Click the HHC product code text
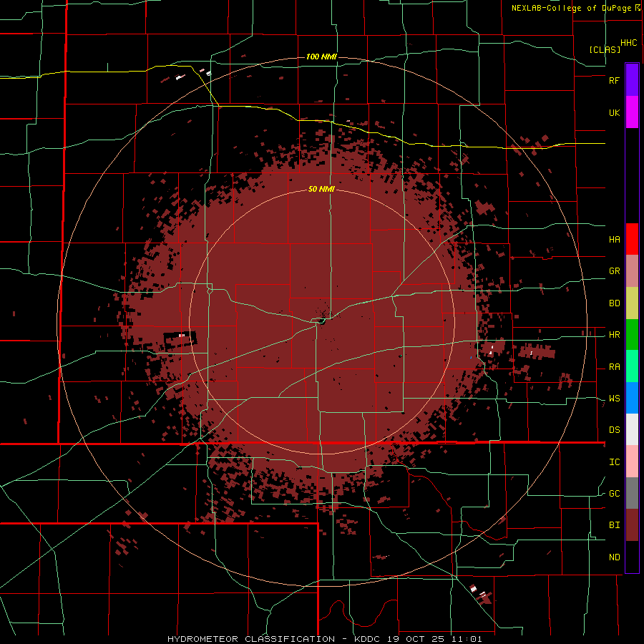The width and height of the screenshot is (644, 644). (629, 43)
